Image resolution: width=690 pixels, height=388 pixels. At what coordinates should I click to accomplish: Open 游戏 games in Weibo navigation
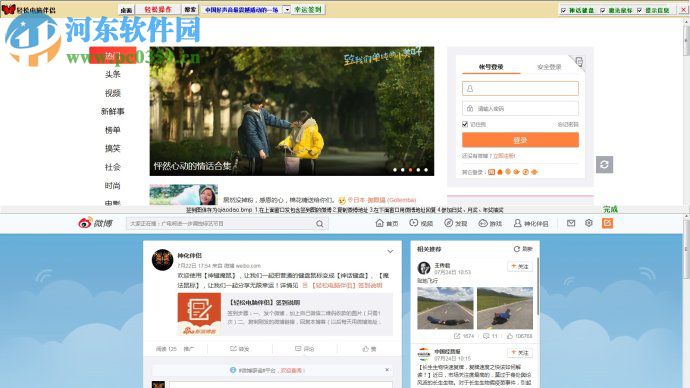(490, 223)
